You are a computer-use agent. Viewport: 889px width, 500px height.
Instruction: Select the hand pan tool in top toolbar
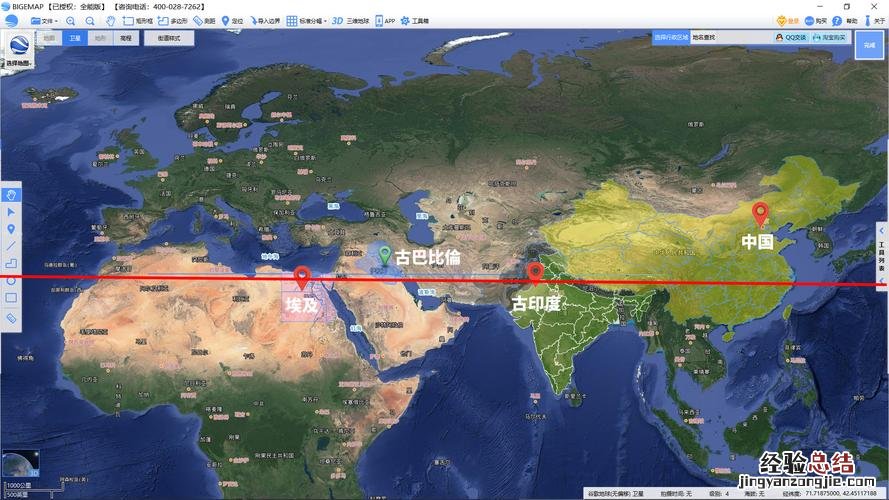click(x=111, y=21)
